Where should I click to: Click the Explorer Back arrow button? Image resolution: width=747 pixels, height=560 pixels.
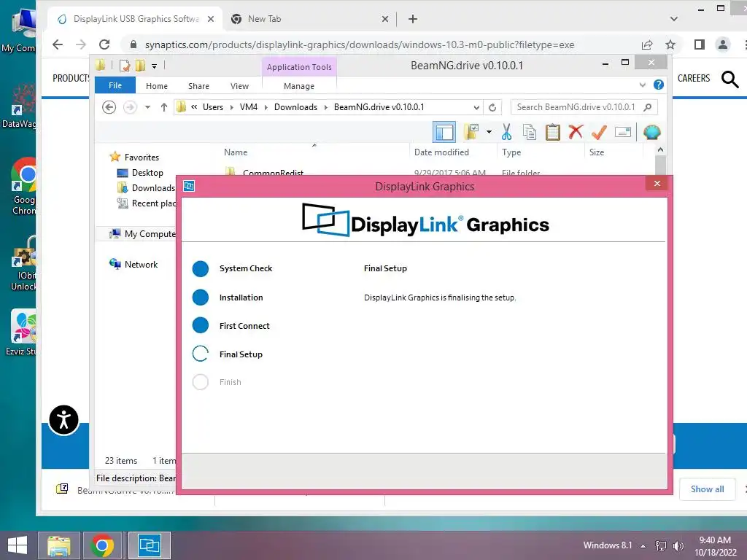point(109,107)
